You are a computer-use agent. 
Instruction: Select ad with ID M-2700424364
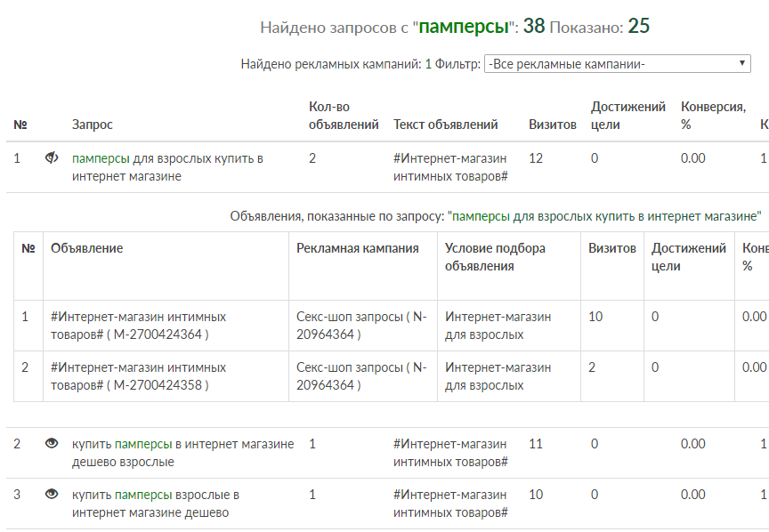coord(138,326)
